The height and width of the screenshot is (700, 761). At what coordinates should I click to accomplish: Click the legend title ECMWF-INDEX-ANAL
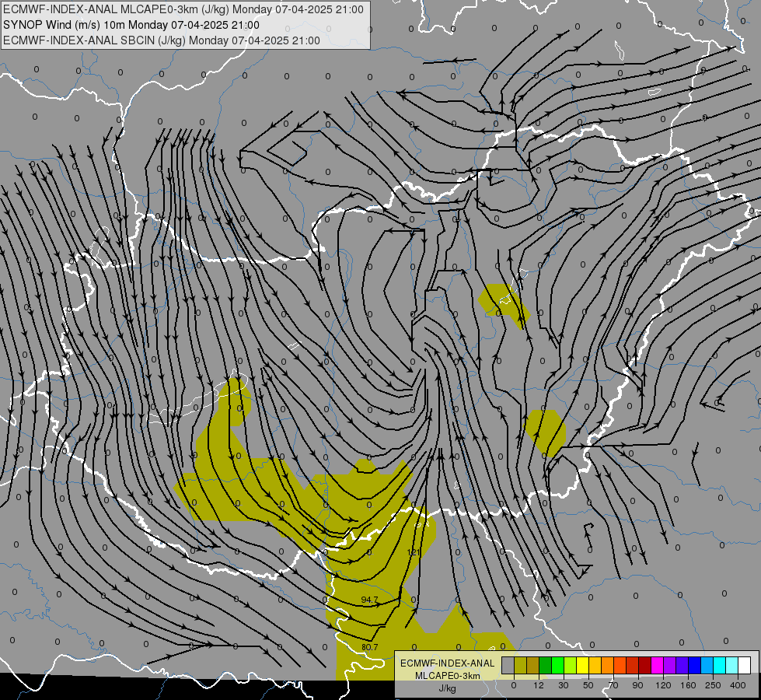pyautogui.click(x=448, y=663)
